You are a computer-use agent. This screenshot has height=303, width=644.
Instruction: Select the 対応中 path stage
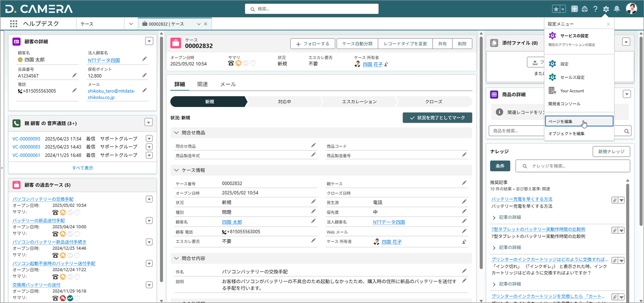[x=284, y=102]
